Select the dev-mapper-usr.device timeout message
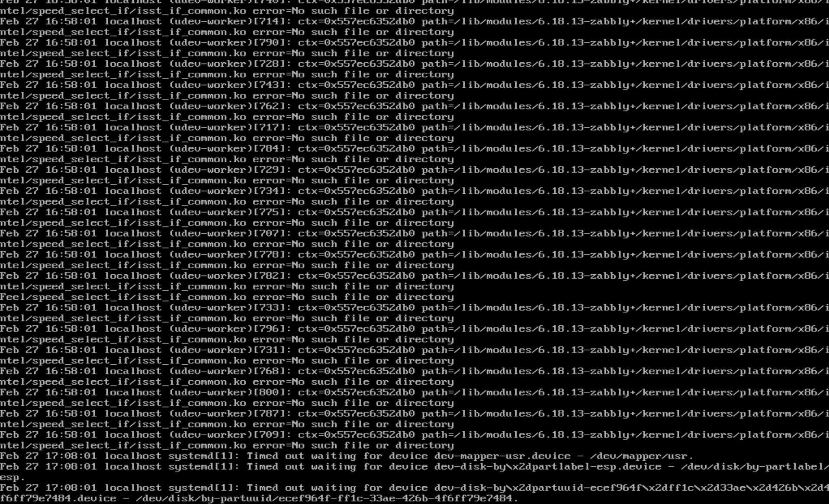The image size is (829, 504). click(347, 456)
